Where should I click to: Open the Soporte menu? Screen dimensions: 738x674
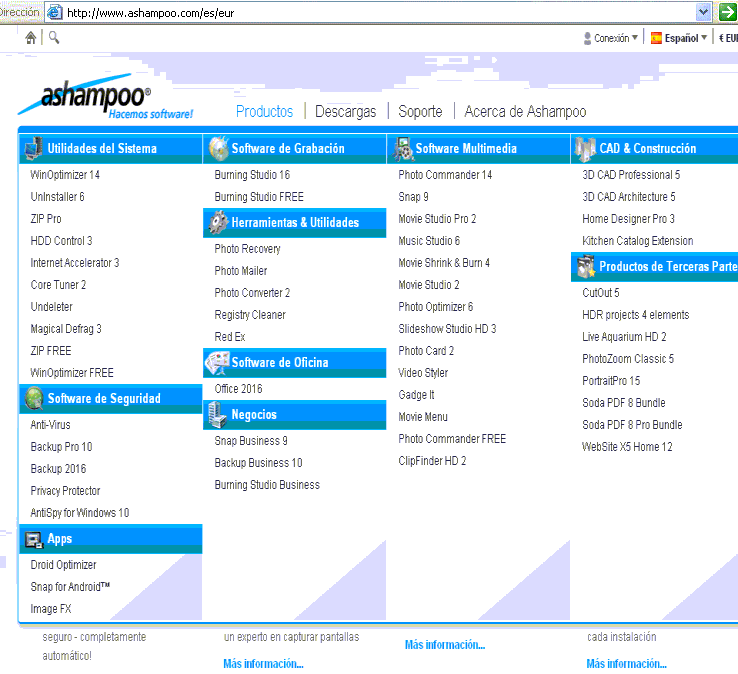pyautogui.click(x=420, y=112)
